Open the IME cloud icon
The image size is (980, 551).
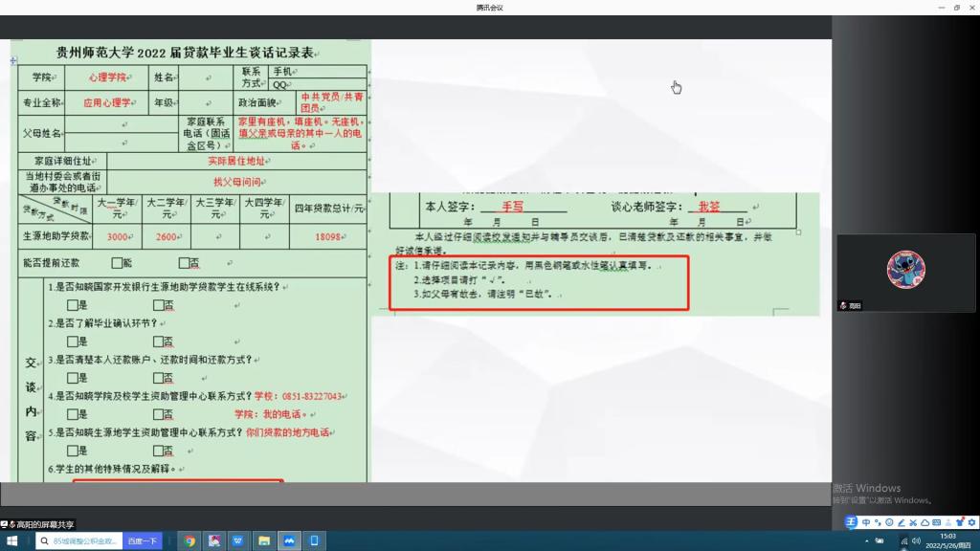[x=925, y=522]
